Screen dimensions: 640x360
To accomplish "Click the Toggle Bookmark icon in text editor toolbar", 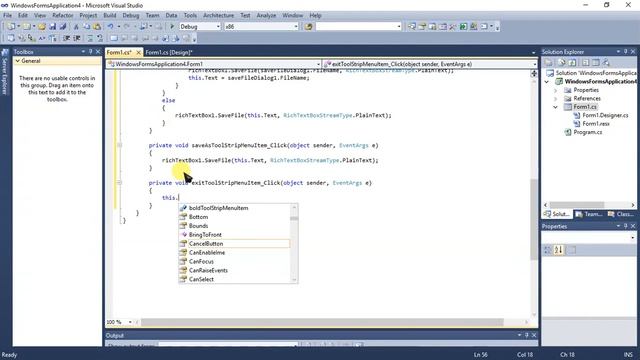I will click(114, 38).
